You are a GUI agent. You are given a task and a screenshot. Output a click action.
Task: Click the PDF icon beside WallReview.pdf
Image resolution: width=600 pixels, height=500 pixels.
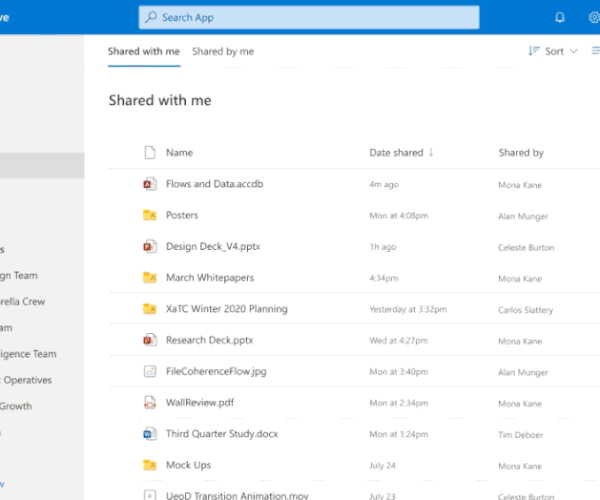point(149,403)
